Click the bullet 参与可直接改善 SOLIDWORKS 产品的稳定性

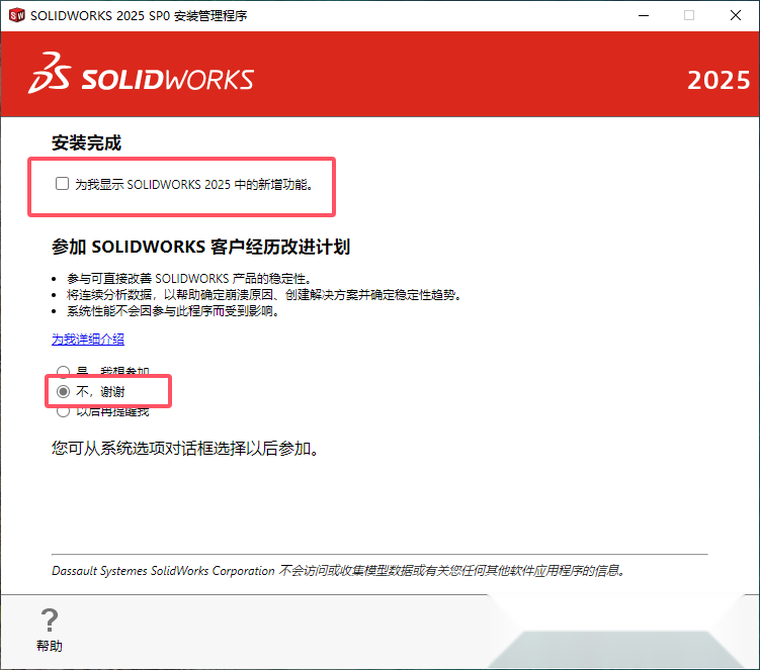(x=189, y=279)
